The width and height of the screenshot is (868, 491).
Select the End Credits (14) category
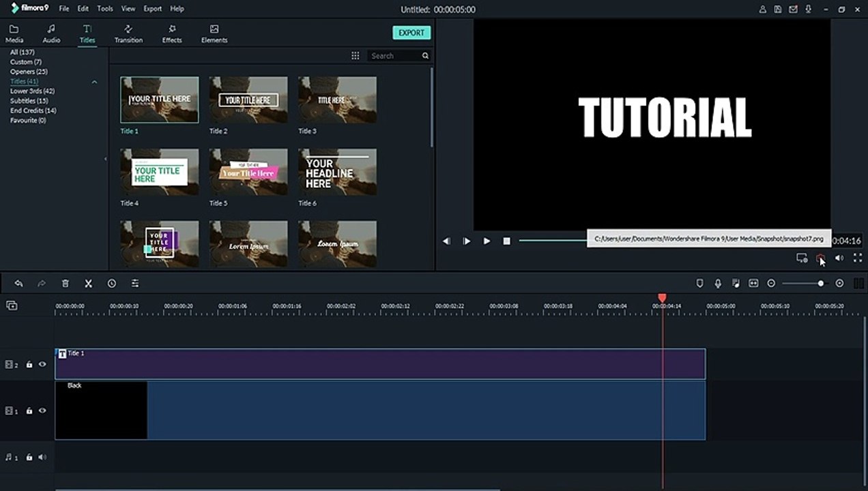[x=33, y=110]
